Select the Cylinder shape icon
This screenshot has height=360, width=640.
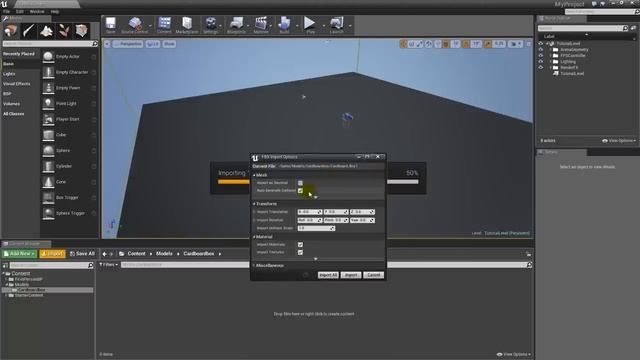(x=48, y=166)
